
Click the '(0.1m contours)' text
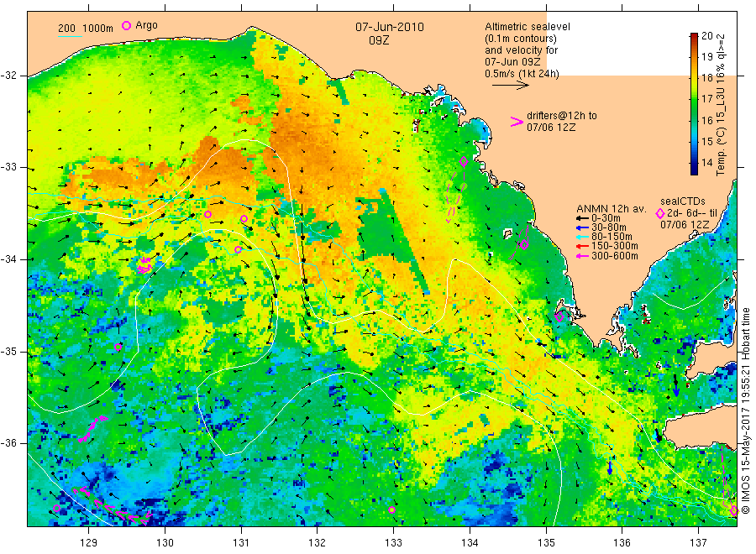point(521,39)
